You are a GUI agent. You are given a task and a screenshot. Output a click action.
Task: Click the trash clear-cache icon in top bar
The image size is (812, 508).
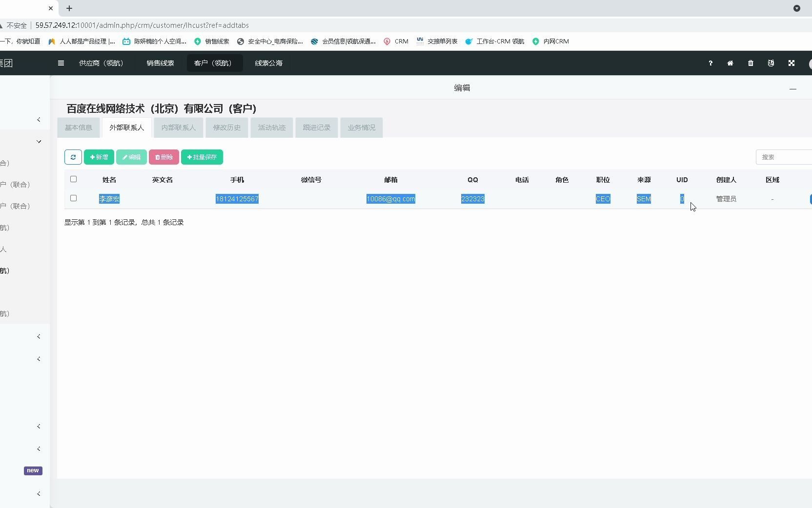(x=751, y=63)
